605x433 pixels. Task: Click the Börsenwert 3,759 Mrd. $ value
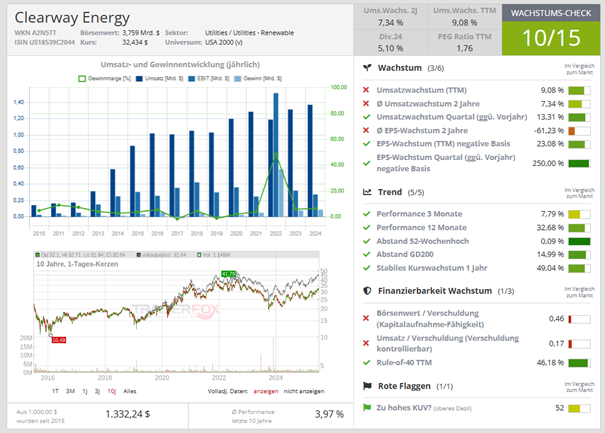click(x=141, y=33)
